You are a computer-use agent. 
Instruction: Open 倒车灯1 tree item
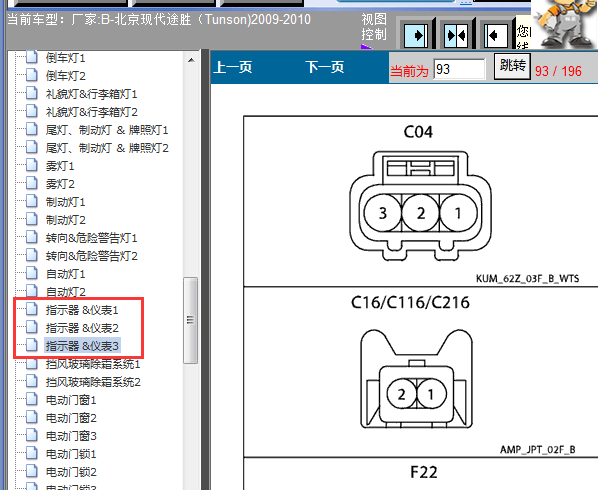66,58
